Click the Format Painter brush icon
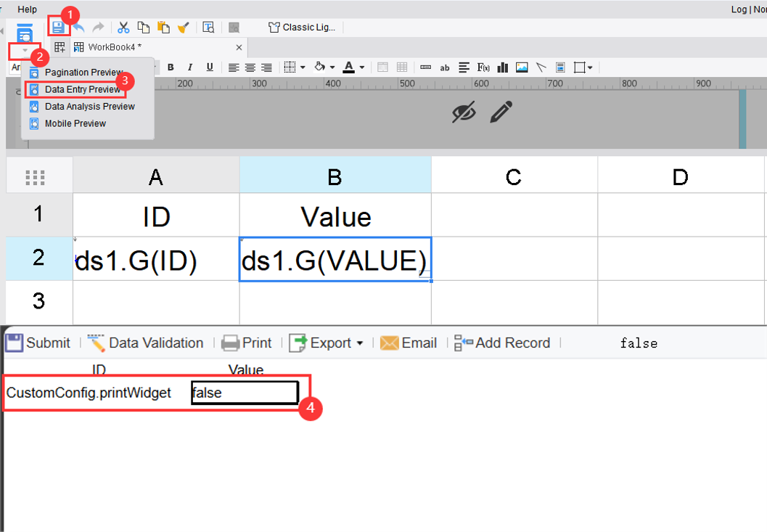The height and width of the screenshot is (532, 767). (x=183, y=27)
